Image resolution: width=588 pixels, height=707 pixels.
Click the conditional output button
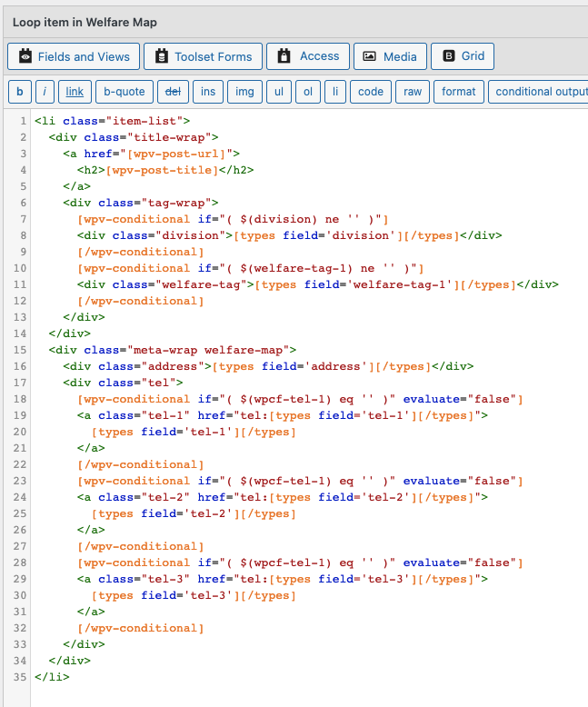point(538,92)
